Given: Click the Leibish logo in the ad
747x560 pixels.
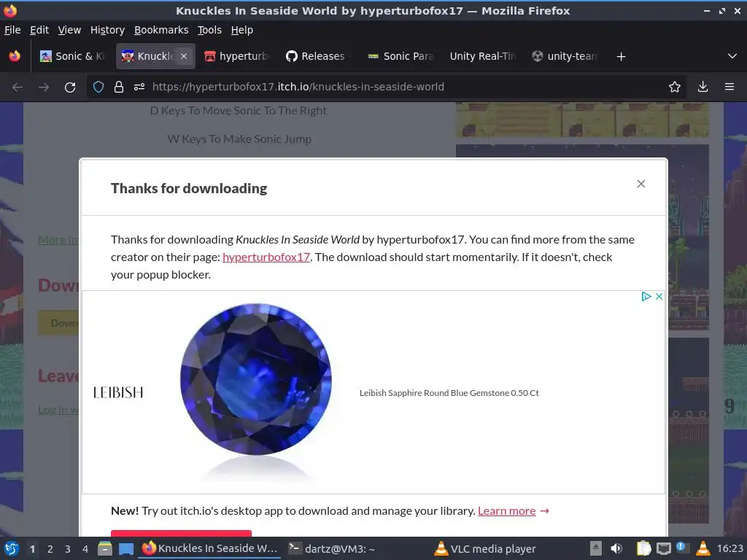Looking at the screenshot, I should tap(118, 392).
